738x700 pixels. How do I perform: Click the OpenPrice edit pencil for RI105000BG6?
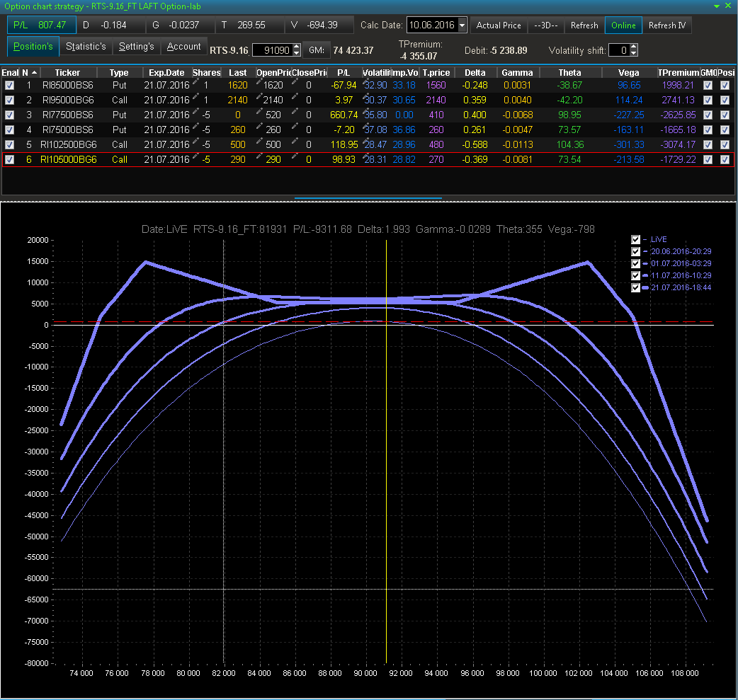[259, 157]
